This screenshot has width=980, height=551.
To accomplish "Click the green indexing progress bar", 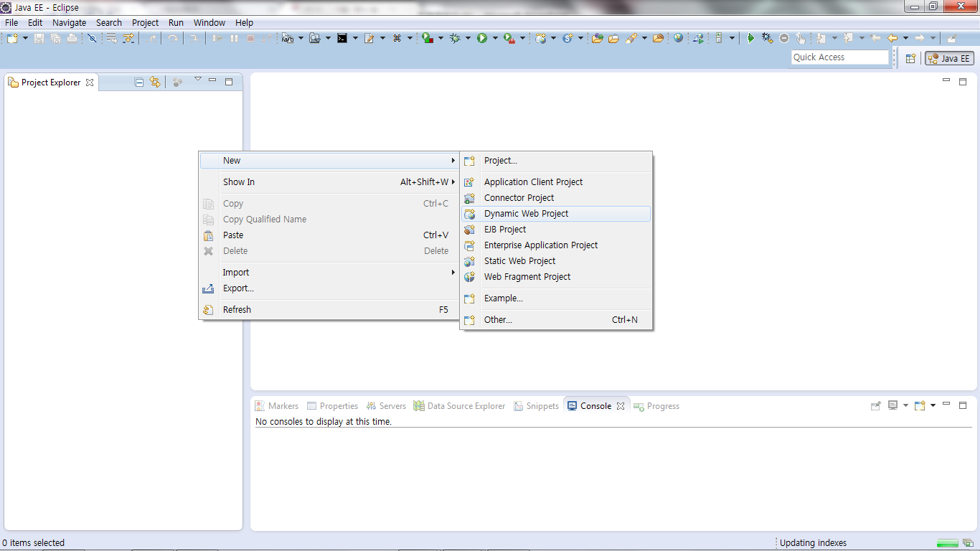I will (947, 543).
